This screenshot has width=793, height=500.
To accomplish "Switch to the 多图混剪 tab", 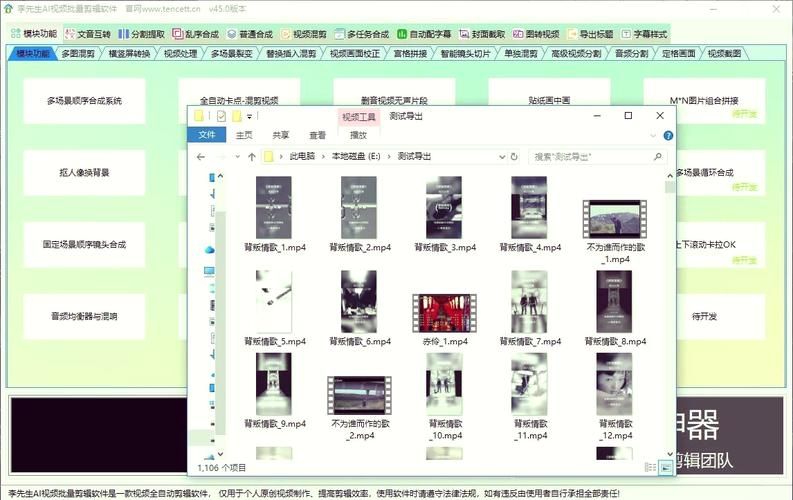I will (x=78, y=53).
